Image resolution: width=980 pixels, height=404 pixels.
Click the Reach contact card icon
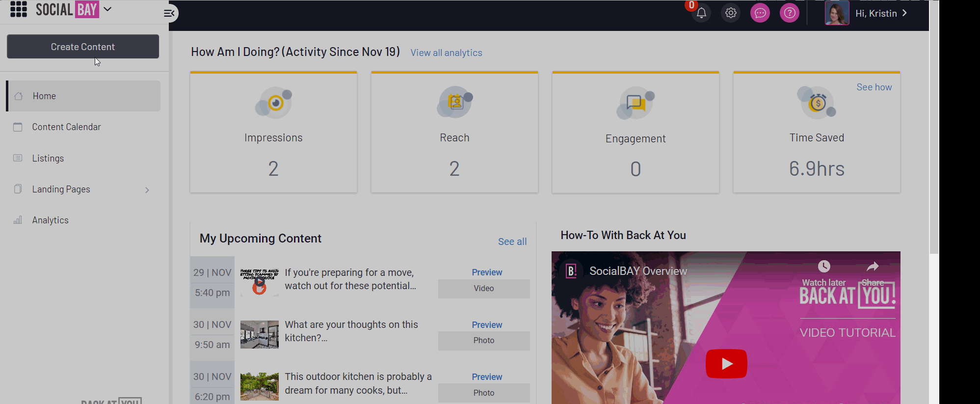tap(455, 102)
